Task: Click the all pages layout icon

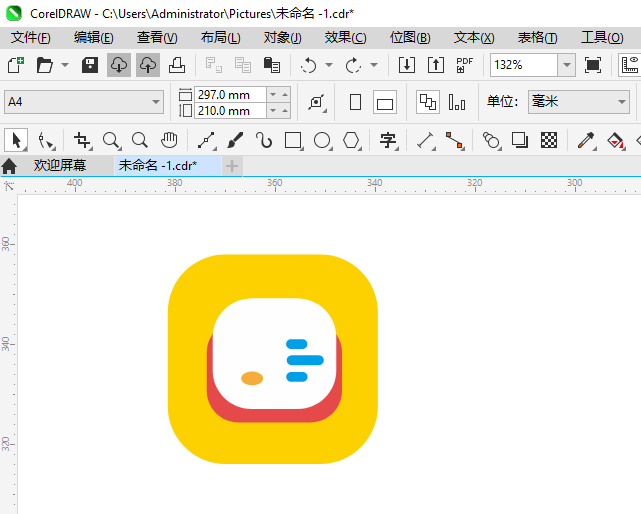Action: (428, 102)
